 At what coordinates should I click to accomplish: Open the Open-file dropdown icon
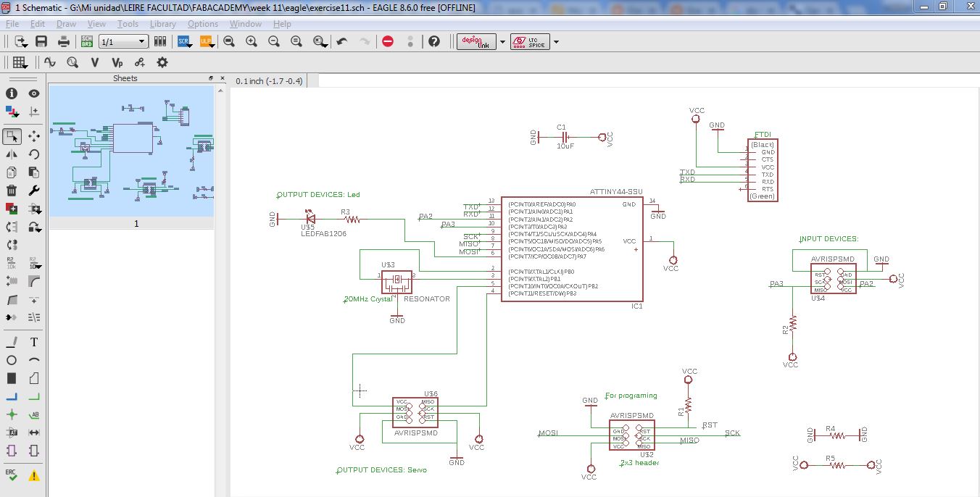[x=20, y=41]
